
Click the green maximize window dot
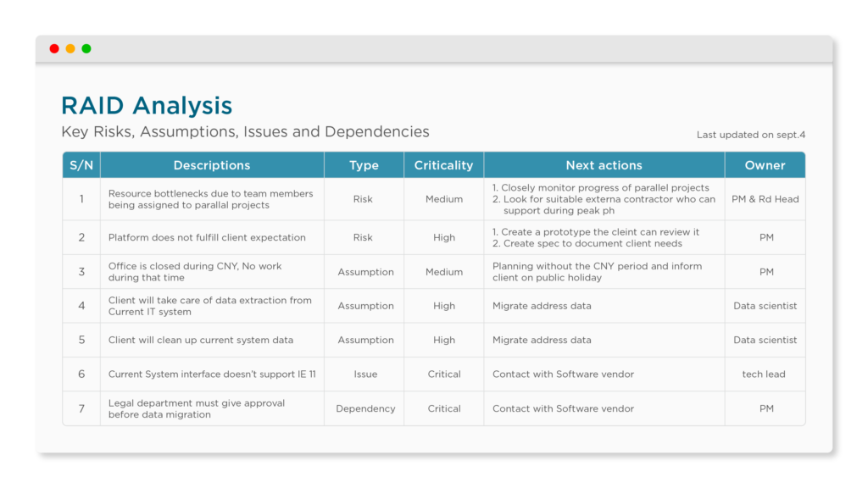pyautogui.click(x=86, y=48)
